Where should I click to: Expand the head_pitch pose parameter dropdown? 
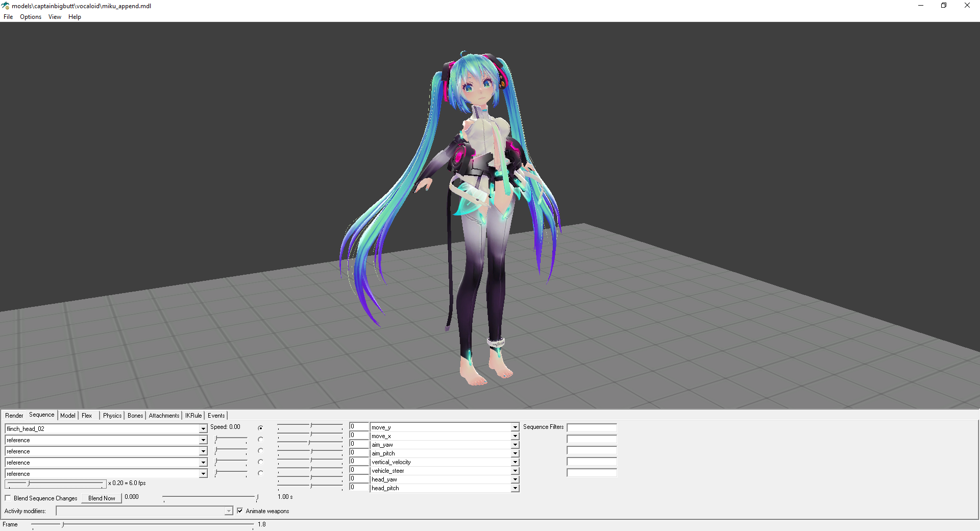tap(515, 488)
